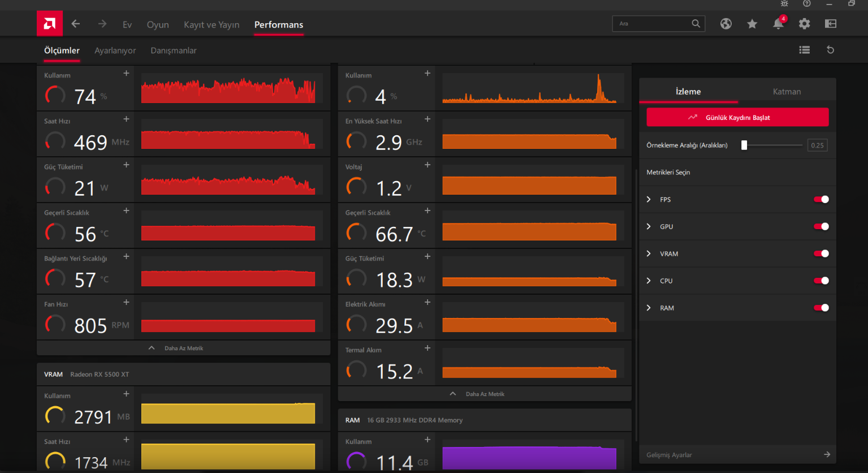The height and width of the screenshot is (473, 868).
Task: Open the bug report icon
Action: [x=784, y=3]
